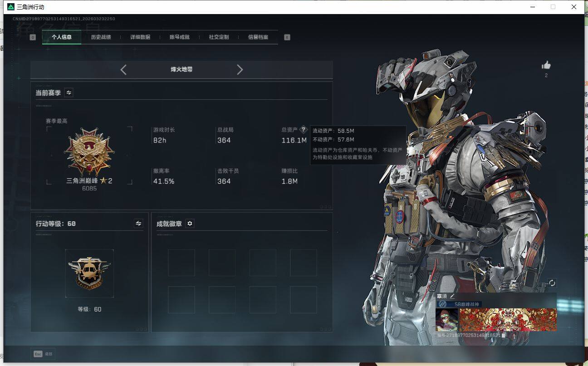Click the player avatar portrait thumbnail
Screen dimensions: 588x366
[x=447, y=320]
